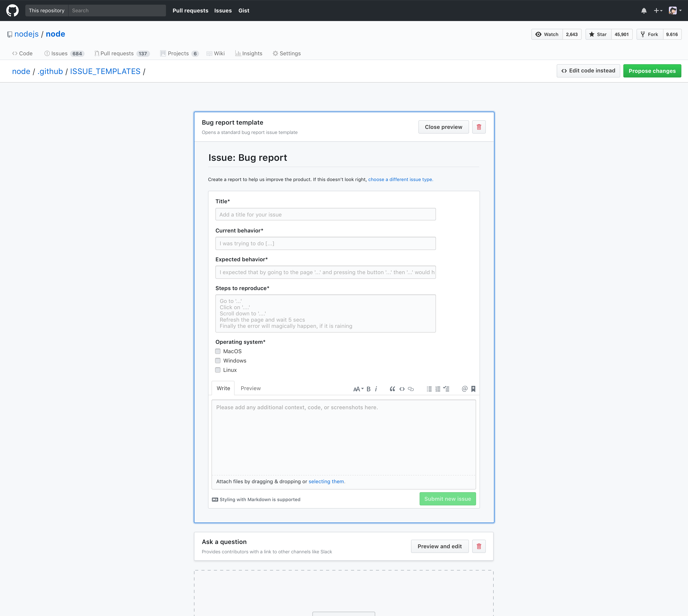Click Edit code instead button

(x=588, y=71)
